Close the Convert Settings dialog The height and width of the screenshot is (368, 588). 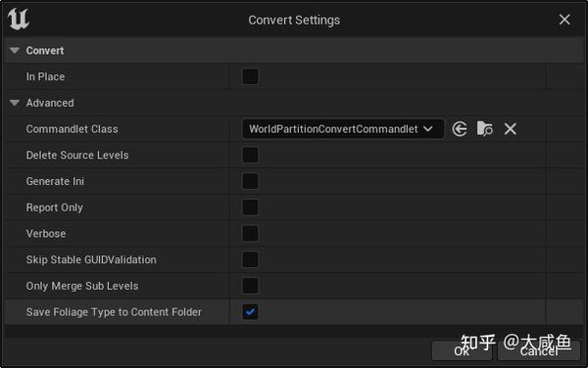[564, 20]
